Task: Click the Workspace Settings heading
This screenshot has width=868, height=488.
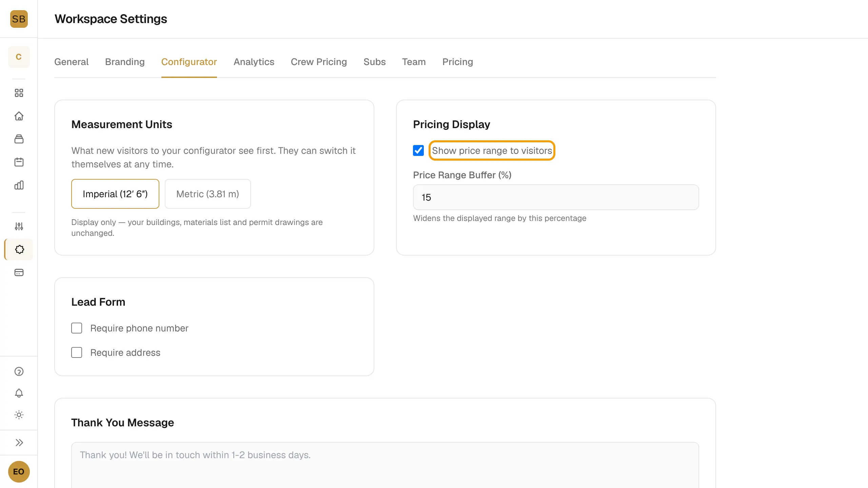Action: pos(111,19)
